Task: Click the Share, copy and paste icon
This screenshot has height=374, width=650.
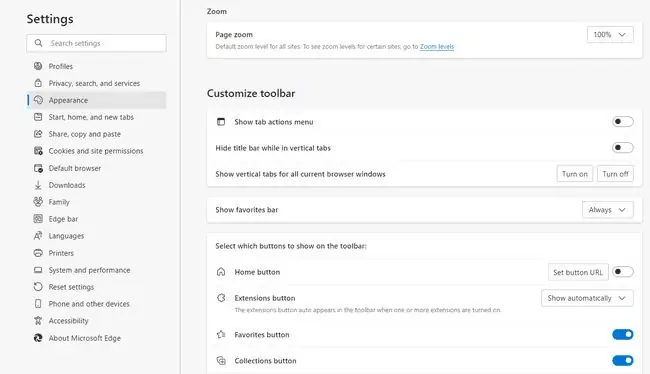Action: [38, 134]
